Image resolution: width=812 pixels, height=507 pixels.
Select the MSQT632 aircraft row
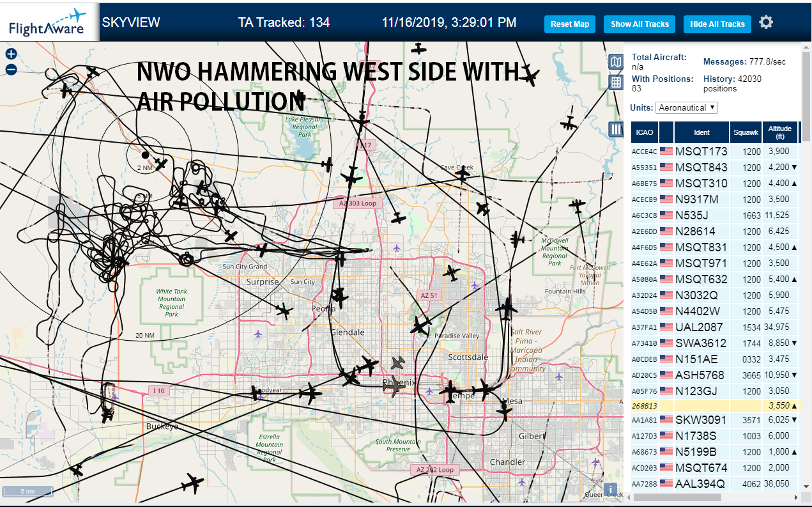[x=715, y=279]
